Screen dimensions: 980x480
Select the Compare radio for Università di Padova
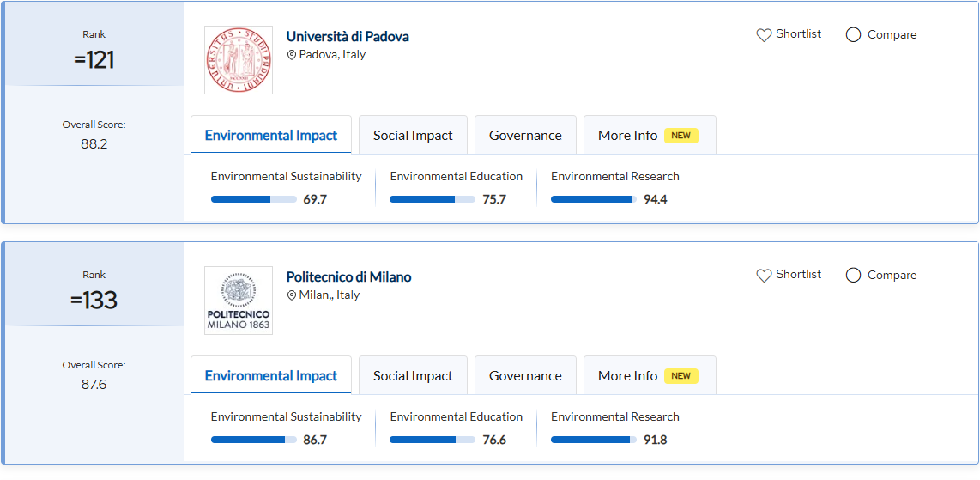(853, 35)
